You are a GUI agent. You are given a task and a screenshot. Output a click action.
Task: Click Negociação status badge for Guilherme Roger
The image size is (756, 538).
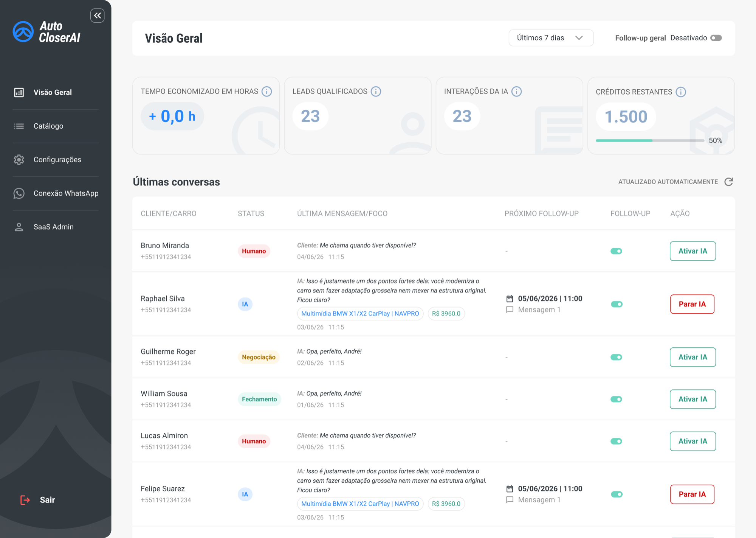click(259, 357)
